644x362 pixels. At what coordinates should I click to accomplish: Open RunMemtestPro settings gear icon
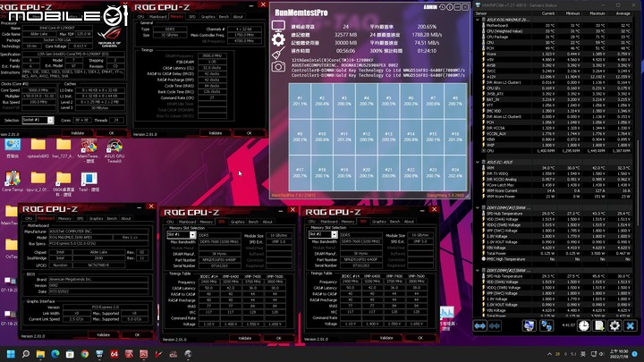point(278,40)
